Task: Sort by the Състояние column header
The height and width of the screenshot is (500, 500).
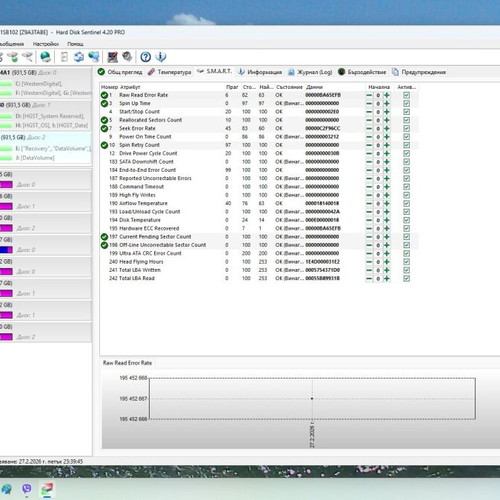Action: point(289,87)
